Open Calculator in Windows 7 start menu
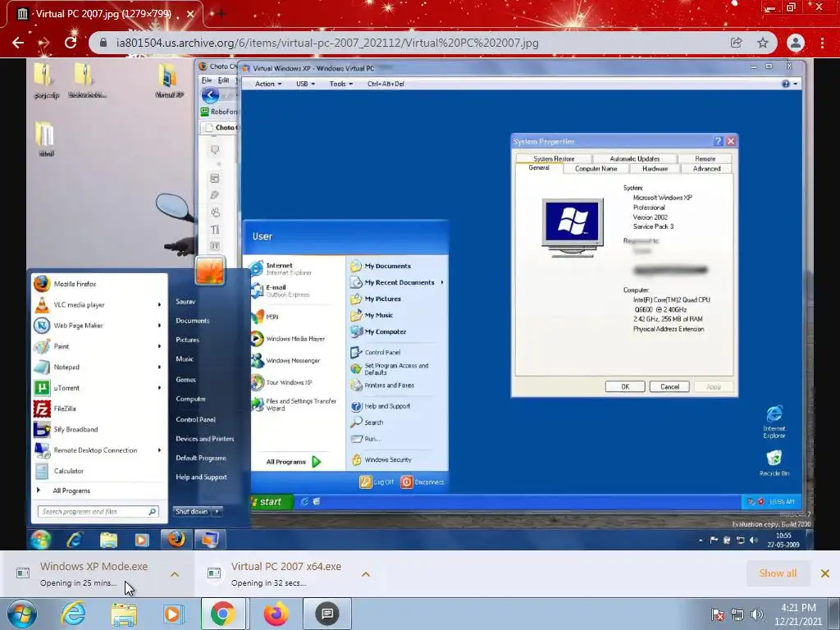 pos(99,471)
